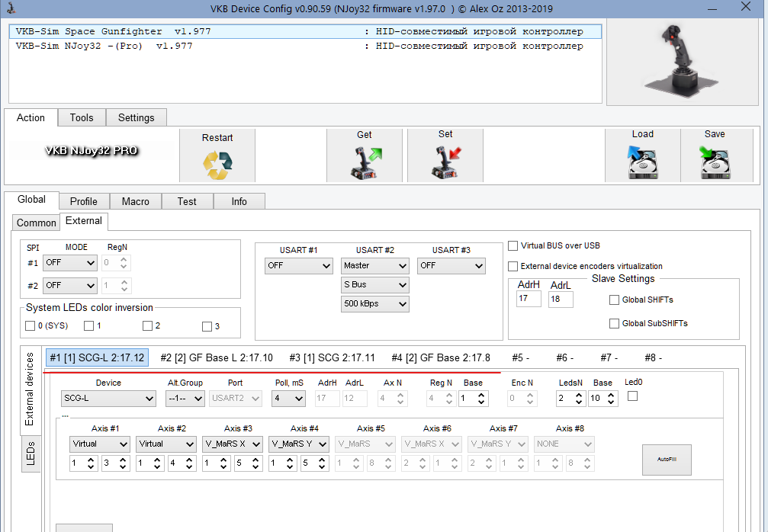This screenshot has height=532, width=768.
Task: Open the USART #1 dropdown
Action: 299,266
